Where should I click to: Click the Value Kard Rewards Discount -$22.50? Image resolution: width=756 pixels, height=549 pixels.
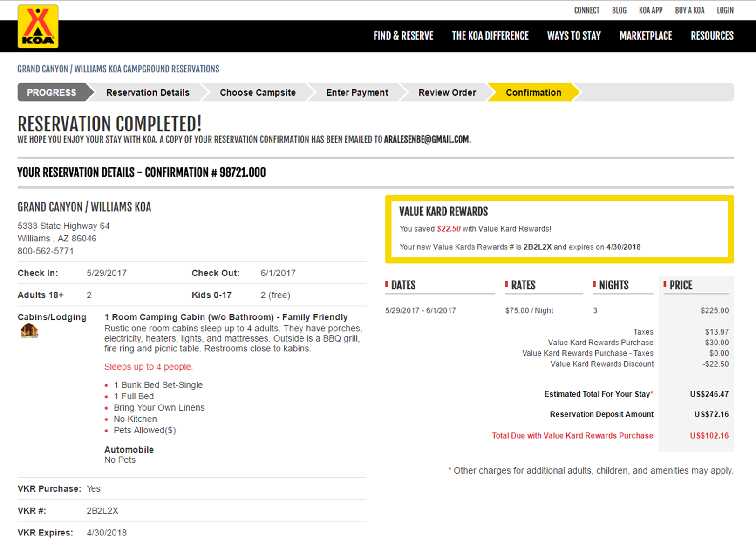click(x=715, y=364)
